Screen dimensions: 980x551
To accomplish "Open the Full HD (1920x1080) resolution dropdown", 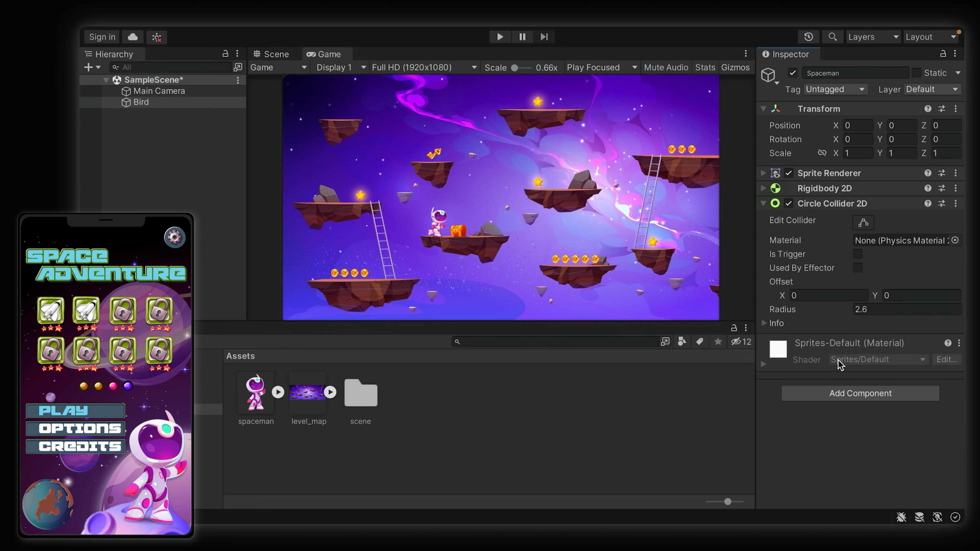I will 424,67.
